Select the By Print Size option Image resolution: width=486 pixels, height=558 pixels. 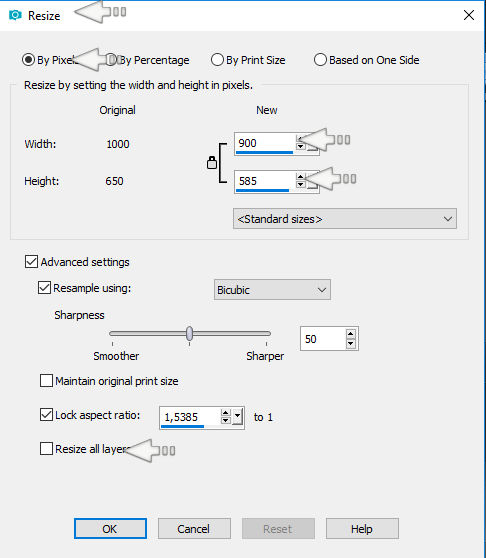pyautogui.click(x=248, y=60)
